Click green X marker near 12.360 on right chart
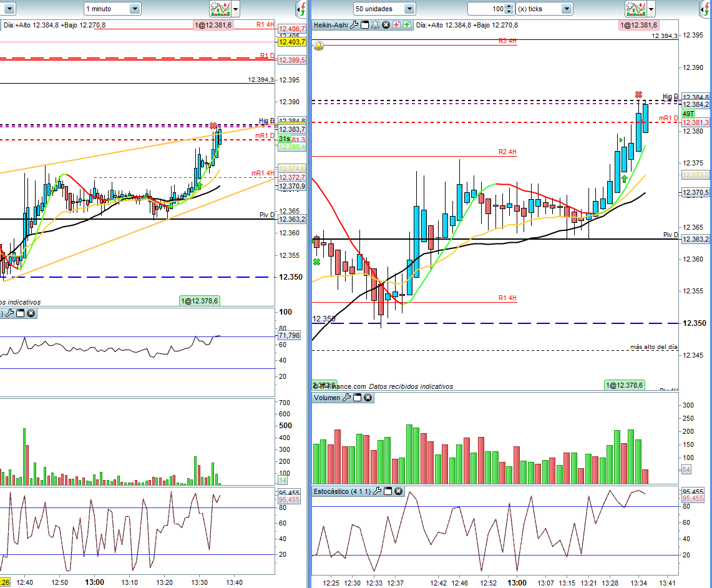 point(316,262)
